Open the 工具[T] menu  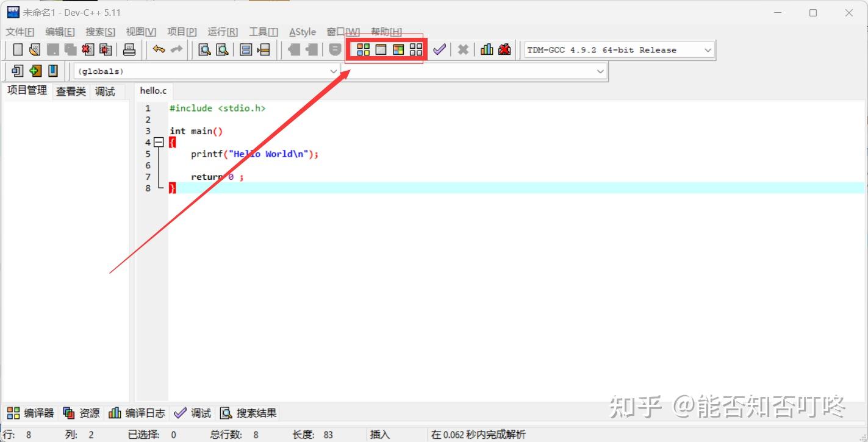tap(264, 32)
